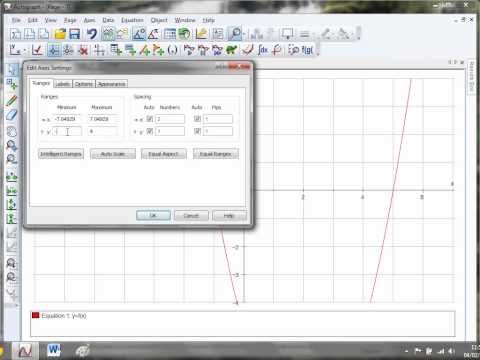480x360 pixels.
Task: Click the New 3D Graph Page icon
Action: point(44,34)
